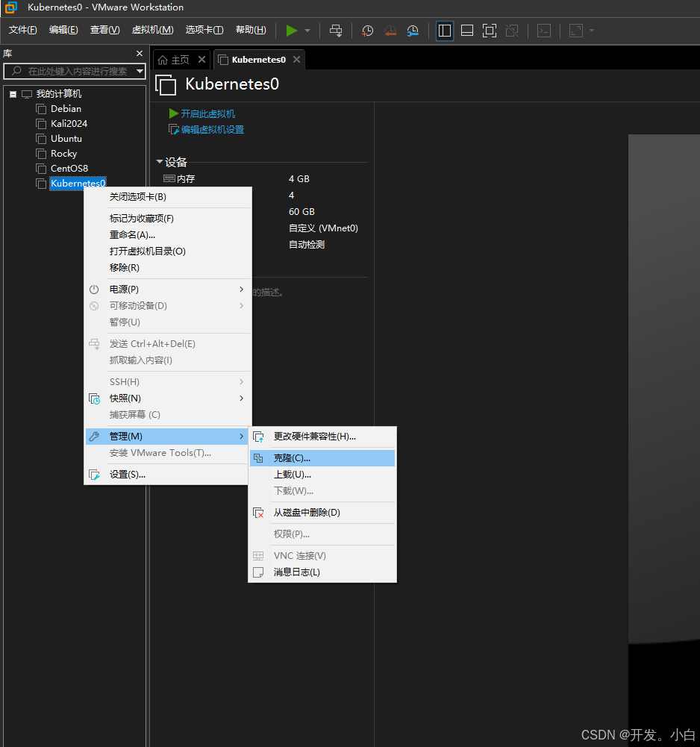Take a snapshot using the toolbar clock icon

367,31
